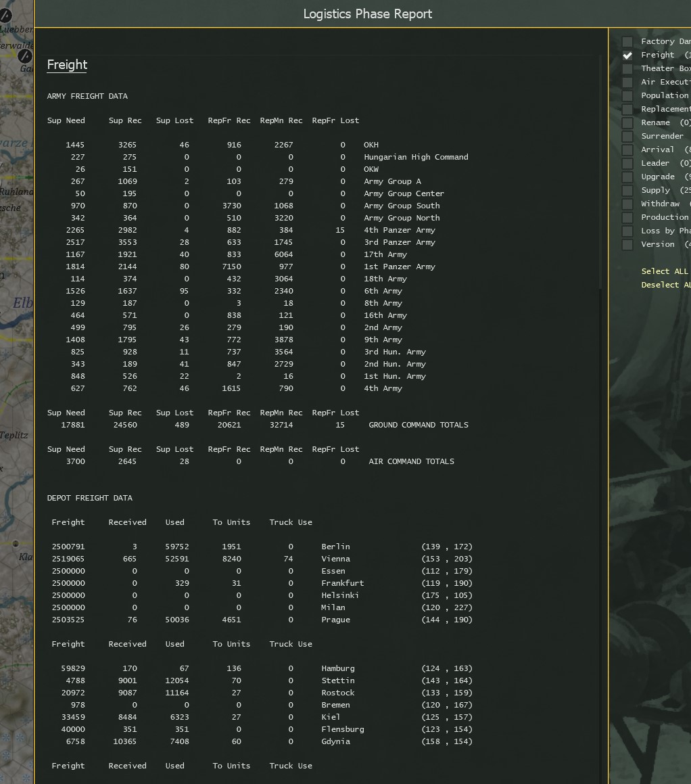Viewport: 691px width, 784px height.
Task: Click the Vienna depot entry
Action: pos(262,559)
